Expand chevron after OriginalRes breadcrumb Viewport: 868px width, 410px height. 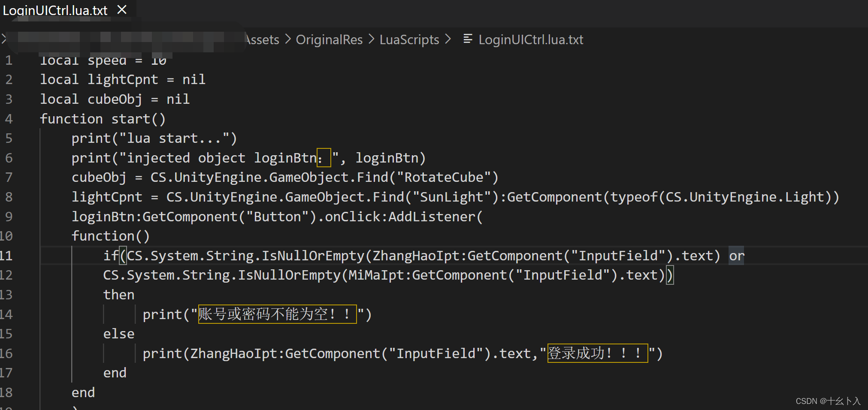point(371,39)
